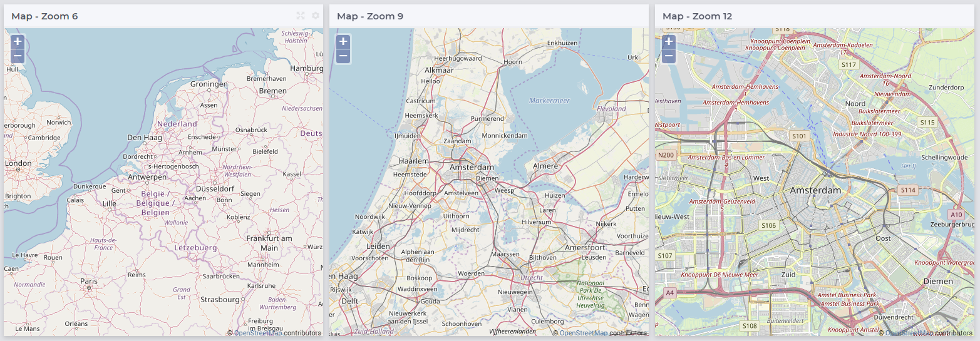The image size is (980, 341).
Task: Click the 'Flevoland' province label
Action: click(611, 109)
